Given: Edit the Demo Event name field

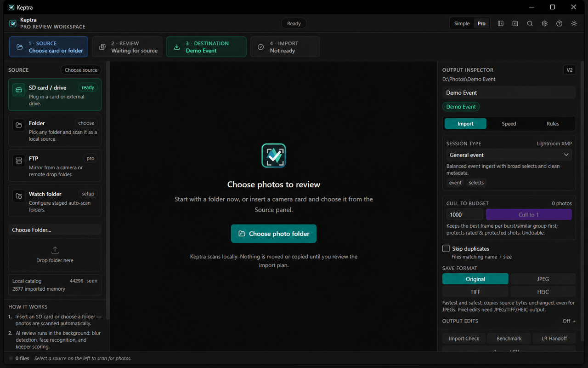Looking at the screenshot, I should click(x=509, y=92).
